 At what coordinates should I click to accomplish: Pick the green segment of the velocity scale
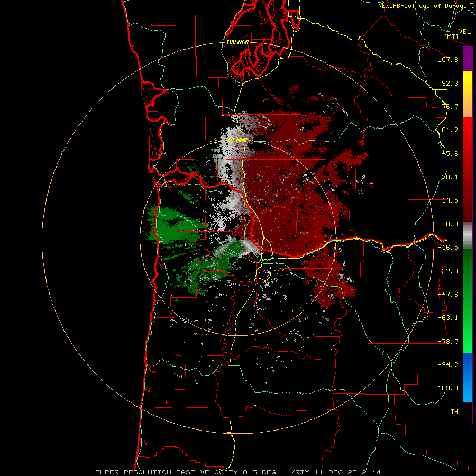point(467,300)
